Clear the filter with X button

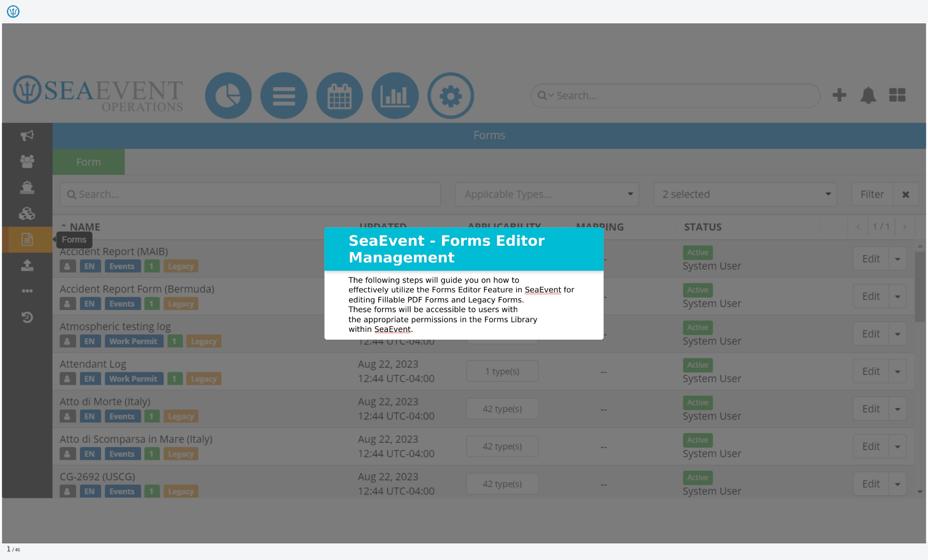pos(906,194)
